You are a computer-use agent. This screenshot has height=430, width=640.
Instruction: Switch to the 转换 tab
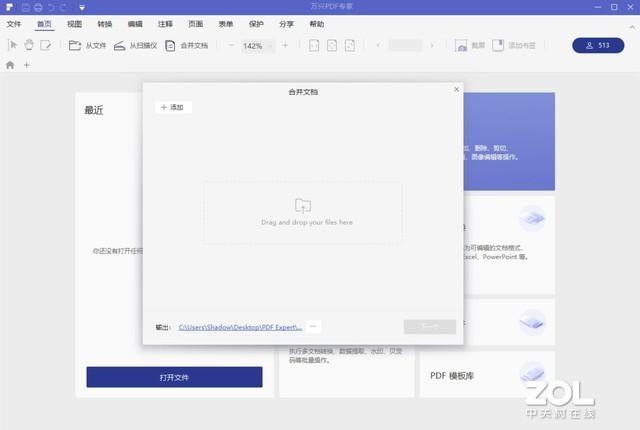pyautogui.click(x=104, y=24)
